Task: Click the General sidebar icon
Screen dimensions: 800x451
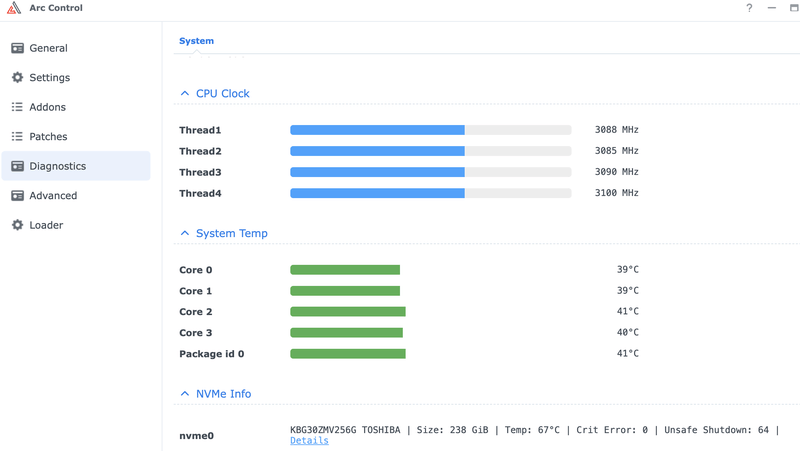Action: tap(17, 48)
